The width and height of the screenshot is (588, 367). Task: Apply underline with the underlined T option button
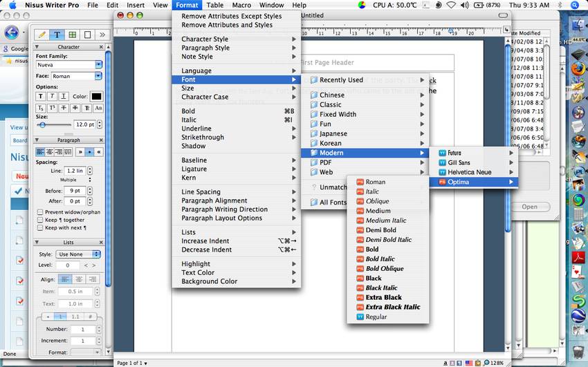click(x=64, y=96)
